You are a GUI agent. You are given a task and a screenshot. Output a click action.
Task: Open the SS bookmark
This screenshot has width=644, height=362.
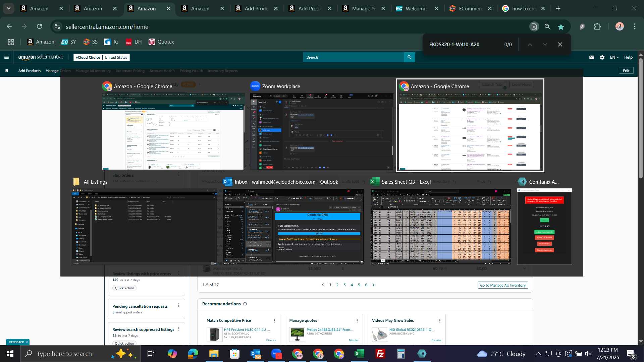(91, 42)
